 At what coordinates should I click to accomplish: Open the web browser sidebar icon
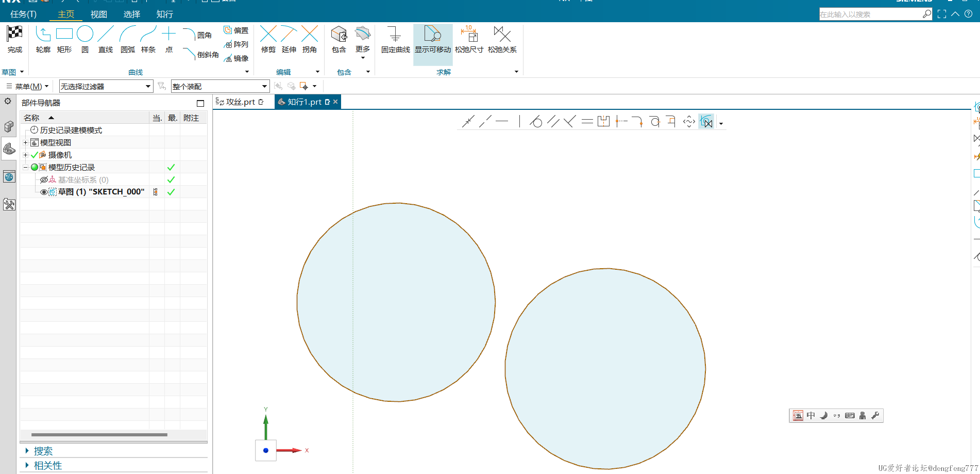tap(9, 177)
